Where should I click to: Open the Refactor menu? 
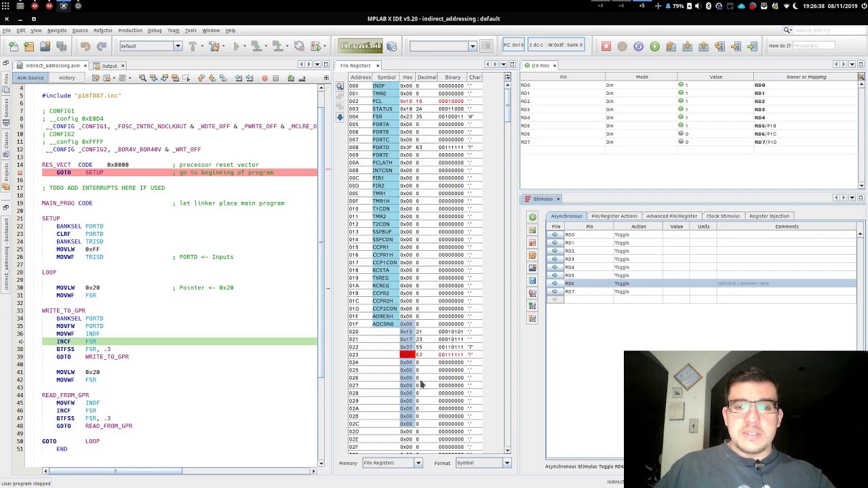tap(103, 30)
